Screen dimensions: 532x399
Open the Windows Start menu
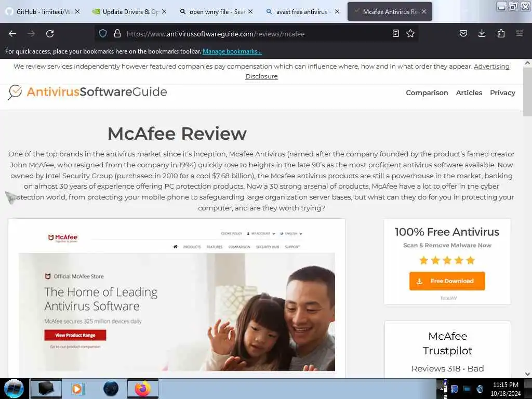[14, 389]
